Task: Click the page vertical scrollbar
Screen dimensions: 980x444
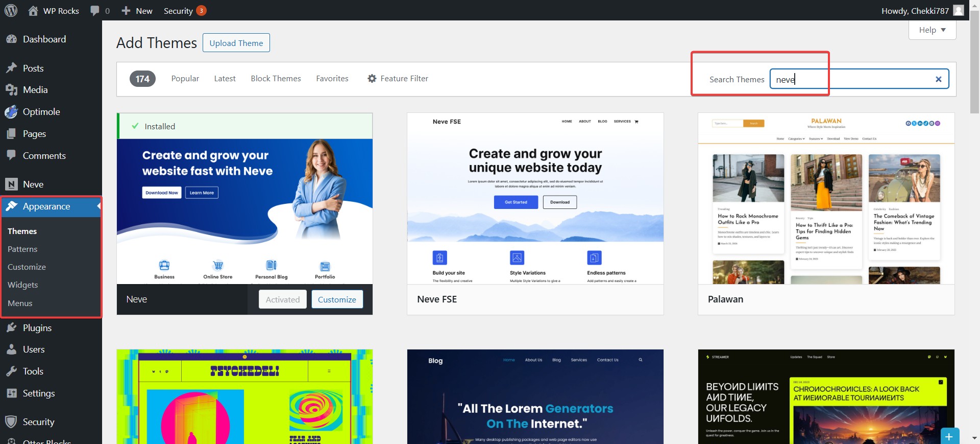Action: [974, 61]
